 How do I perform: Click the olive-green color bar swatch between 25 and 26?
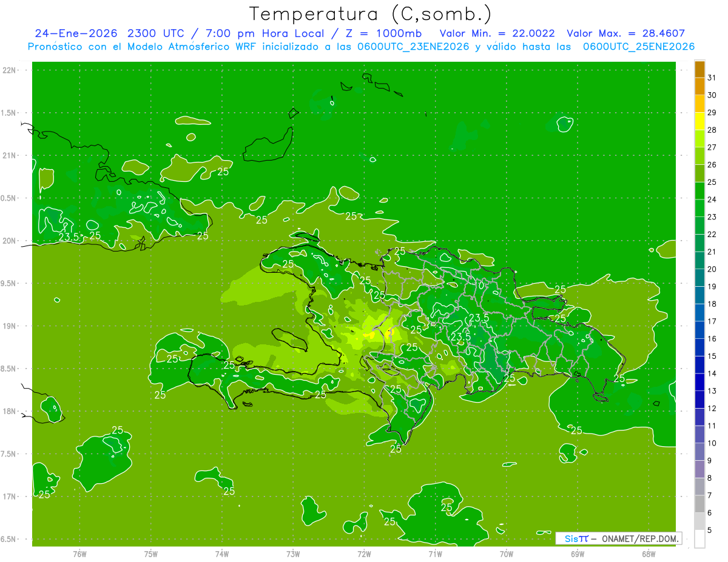tap(699, 173)
